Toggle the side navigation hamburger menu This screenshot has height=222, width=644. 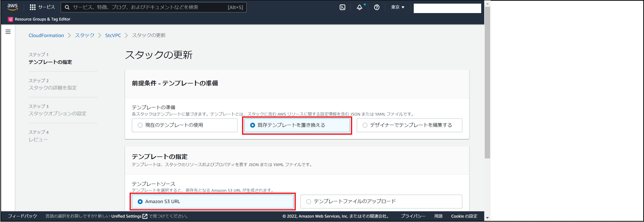tap(8, 32)
